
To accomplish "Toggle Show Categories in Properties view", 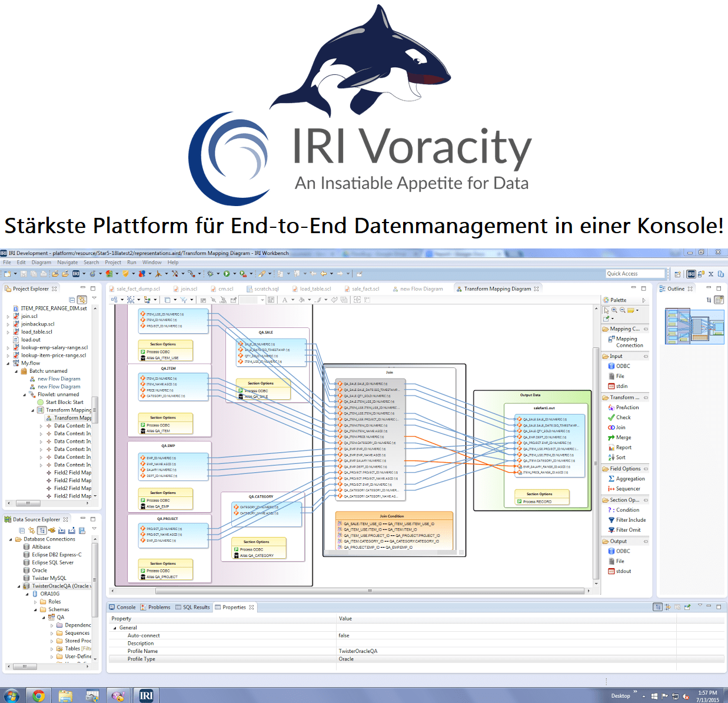I will (658, 607).
